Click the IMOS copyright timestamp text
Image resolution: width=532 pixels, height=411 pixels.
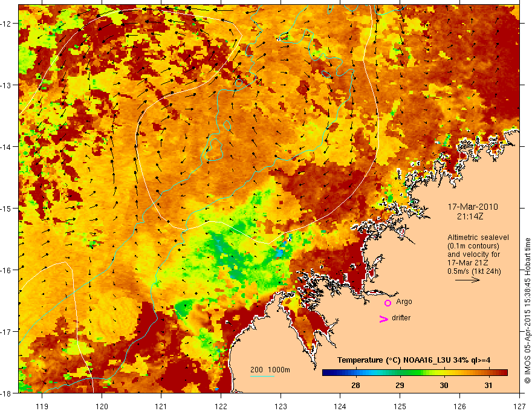pos(527,311)
